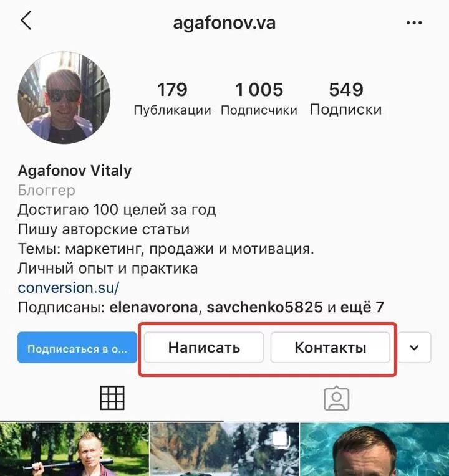Open the Контакты button

[331, 348]
